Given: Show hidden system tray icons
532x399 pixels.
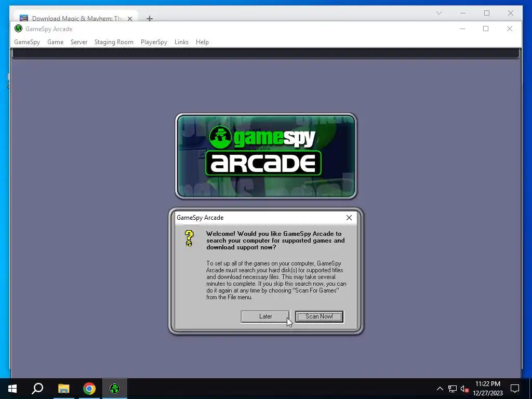Looking at the screenshot, I should pyautogui.click(x=440, y=389).
